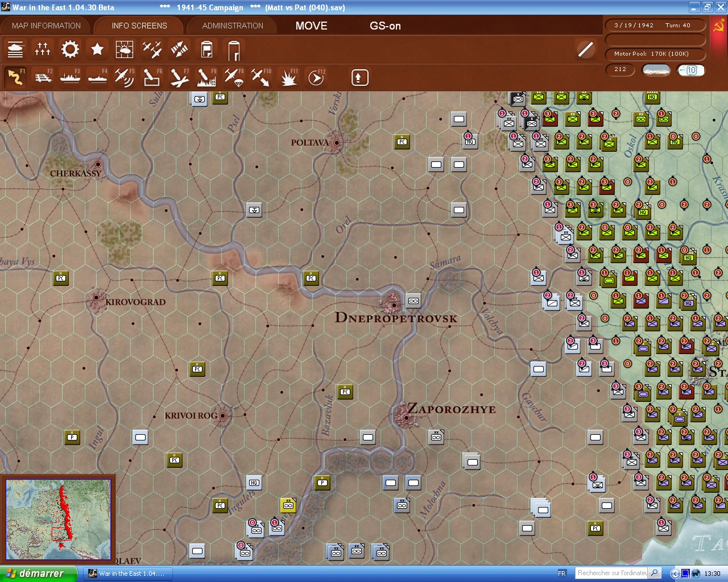Show the Losses screen (crosses icon)
Screen dimensions: 728x582
click(x=43, y=49)
